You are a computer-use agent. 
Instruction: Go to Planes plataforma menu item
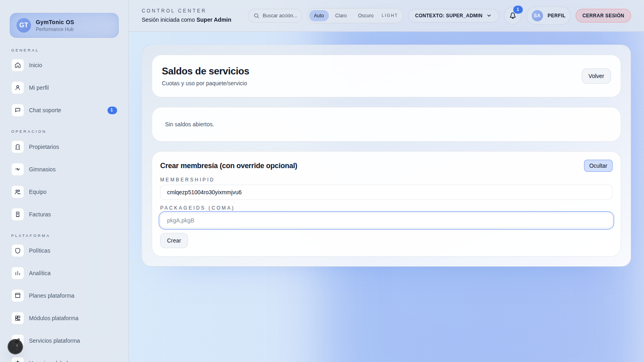click(52, 296)
